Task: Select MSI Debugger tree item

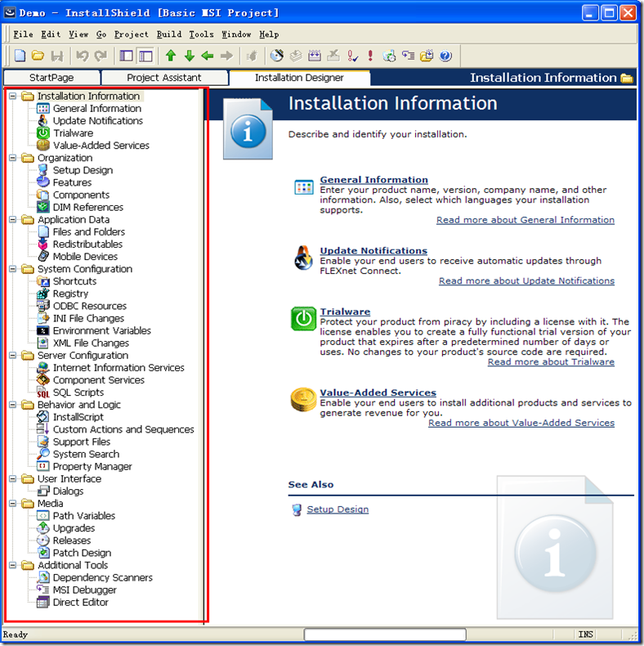Action: pos(84,590)
